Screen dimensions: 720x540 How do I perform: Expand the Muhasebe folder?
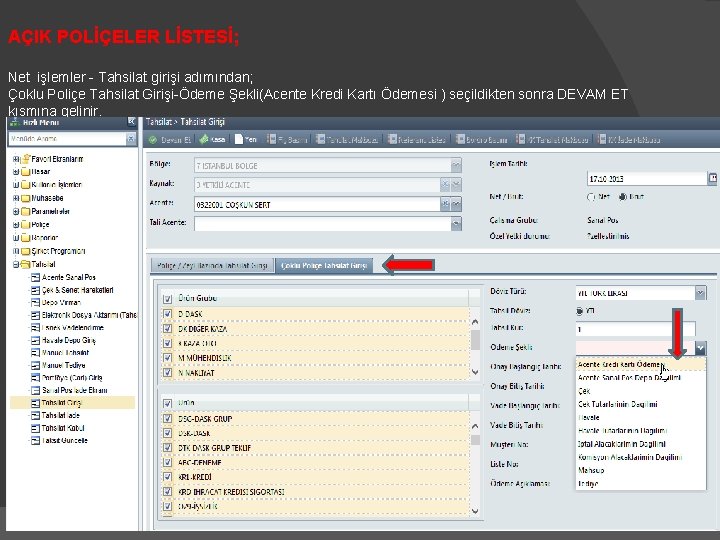point(16,198)
